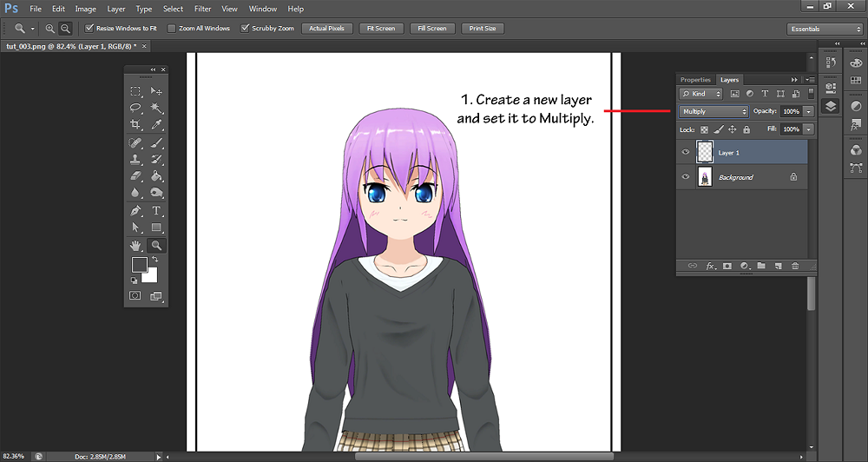Screen dimensions: 868x462
Task: Hide the Background layer eye icon
Action: coord(686,176)
